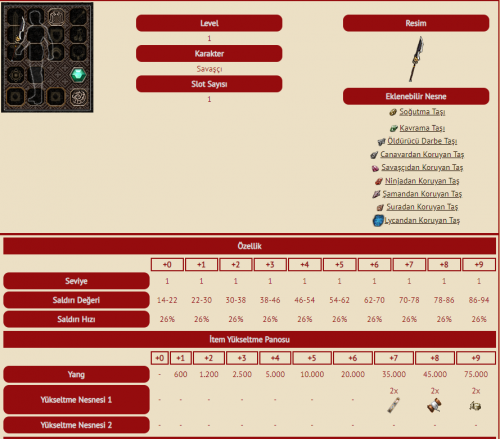The image size is (500, 439).
Task: Click Yang cost 45.000
Action: 435,374
